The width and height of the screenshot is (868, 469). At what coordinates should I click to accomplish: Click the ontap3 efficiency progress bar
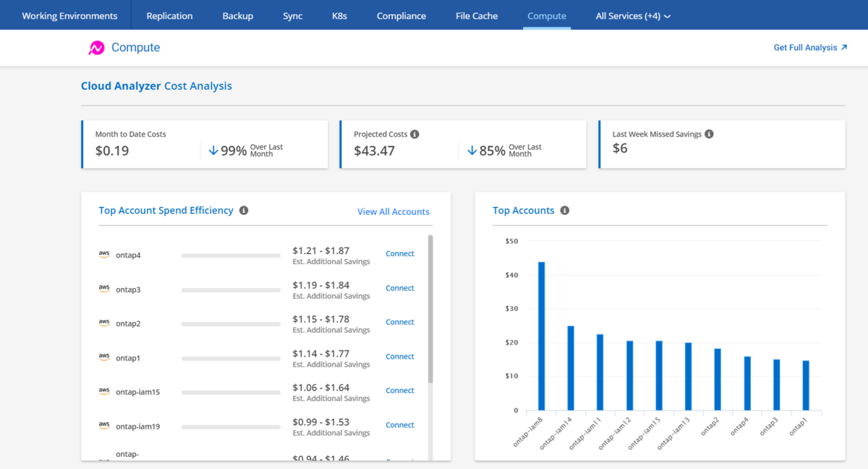click(x=231, y=290)
